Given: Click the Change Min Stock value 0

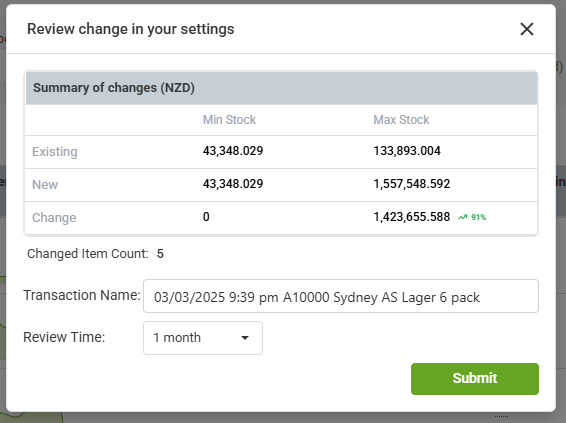Looking at the screenshot, I should point(206,217).
